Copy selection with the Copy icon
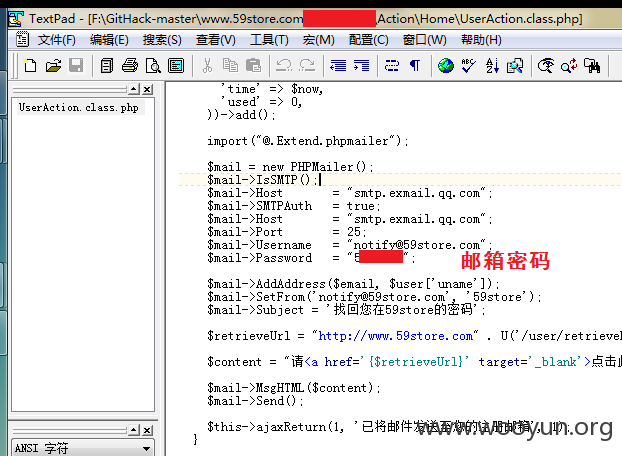Screen dimensions: 622x456 pos(230,65)
